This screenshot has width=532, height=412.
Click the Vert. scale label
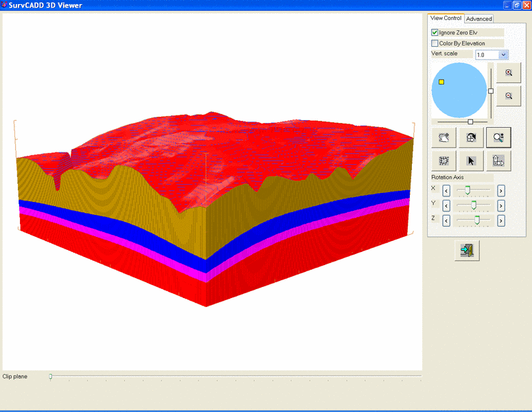(x=444, y=54)
